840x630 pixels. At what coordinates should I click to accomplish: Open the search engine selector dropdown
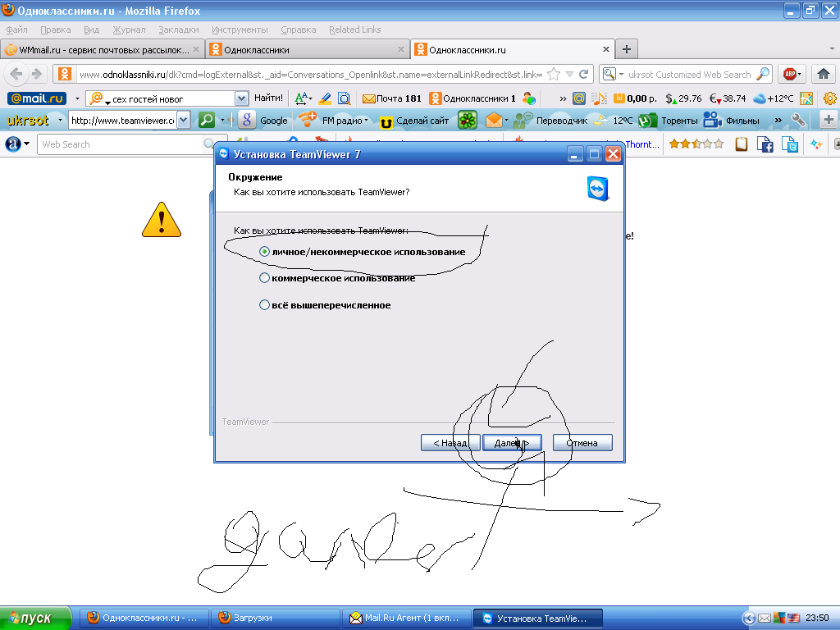[x=613, y=74]
